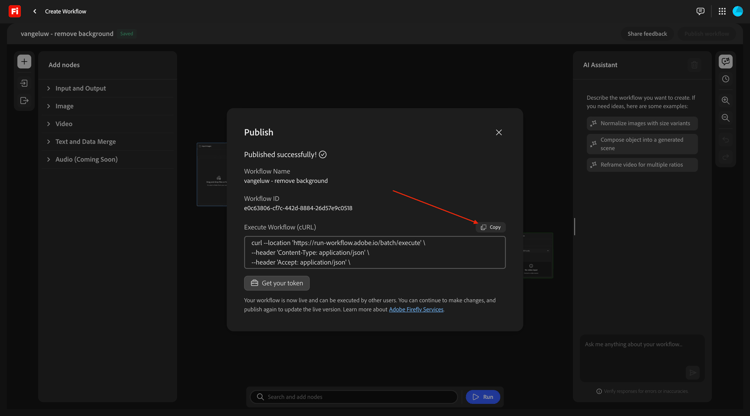Click the AI Assistant panel resize handle
Viewport: 750px width, 416px height.
click(574, 226)
